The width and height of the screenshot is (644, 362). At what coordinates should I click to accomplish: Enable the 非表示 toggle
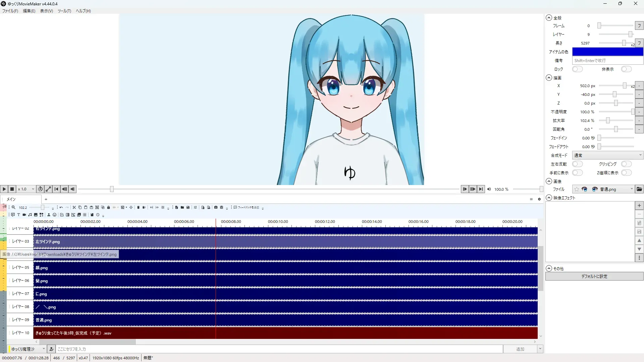[626, 69]
